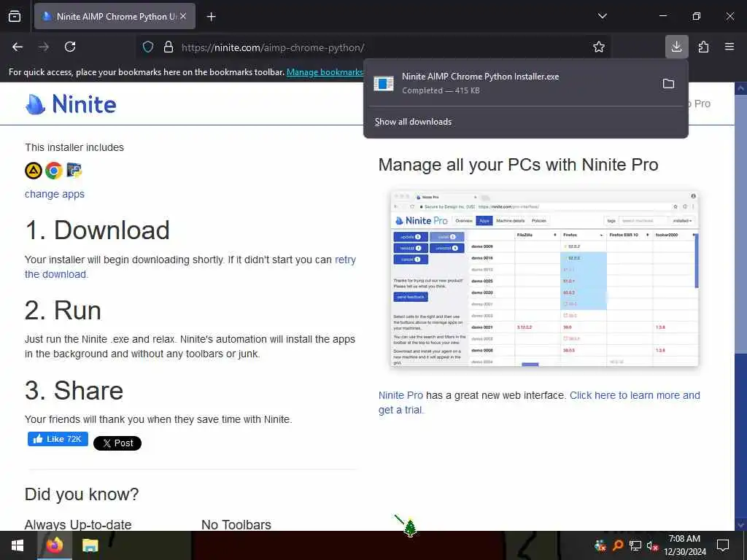Click the tracking protection shield icon

[x=148, y=47]
